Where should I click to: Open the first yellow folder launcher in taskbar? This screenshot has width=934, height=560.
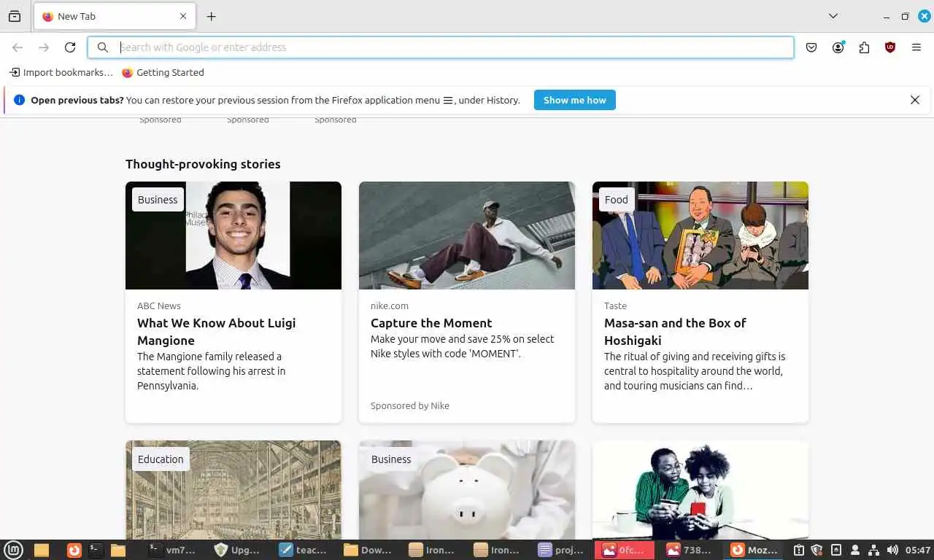(x=42, y=550)
